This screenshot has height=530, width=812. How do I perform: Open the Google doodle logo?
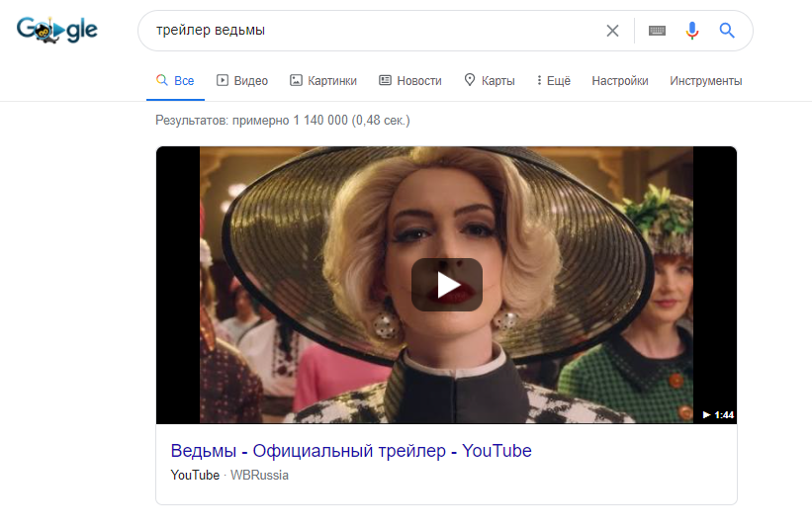click(56, 30)
